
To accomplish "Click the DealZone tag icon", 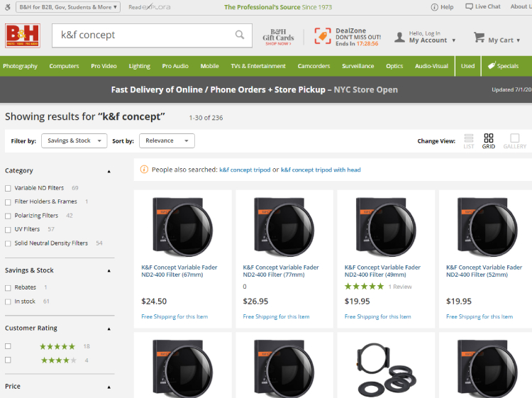I will click(323, 36).
